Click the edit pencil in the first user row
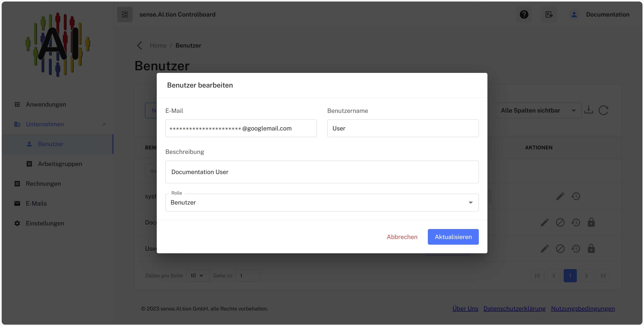The height and width of the screenshot is (326, 644). point(560,196)
